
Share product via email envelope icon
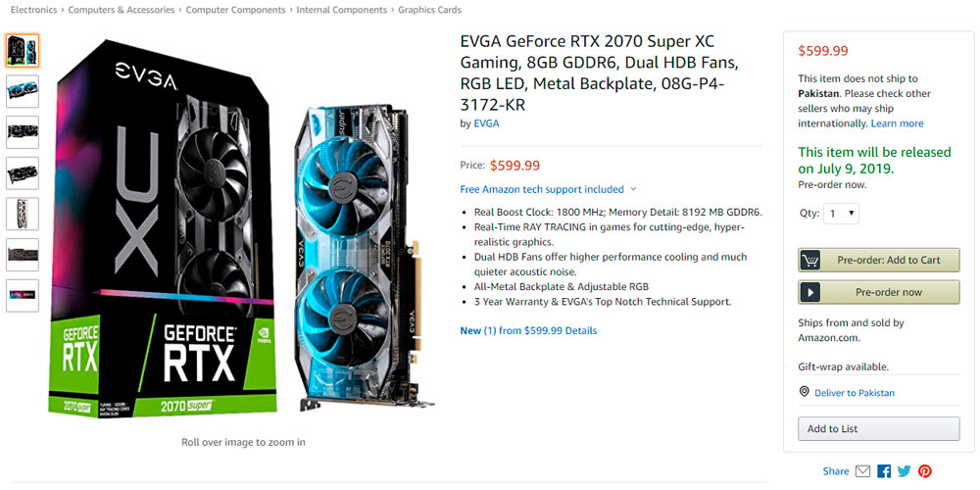[x=862, y=471]
